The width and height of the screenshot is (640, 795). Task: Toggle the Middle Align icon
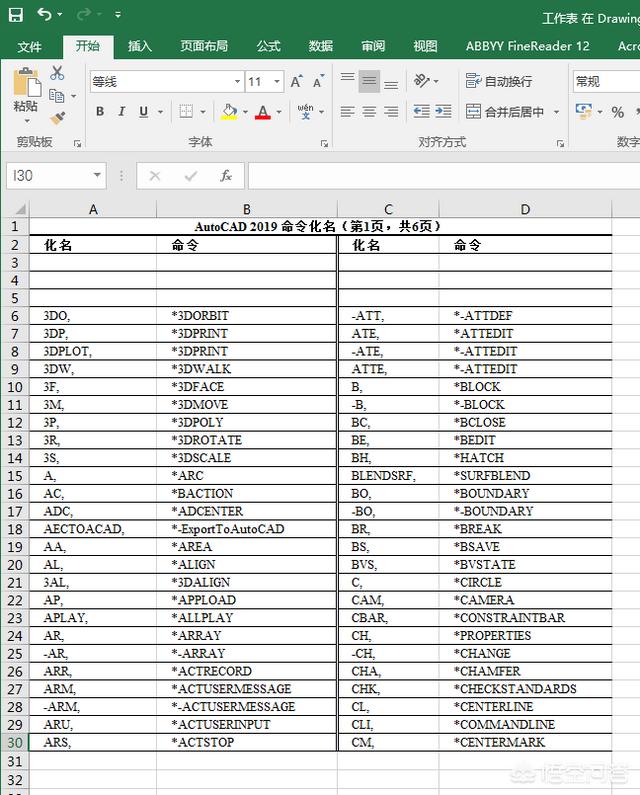[369, 81]
